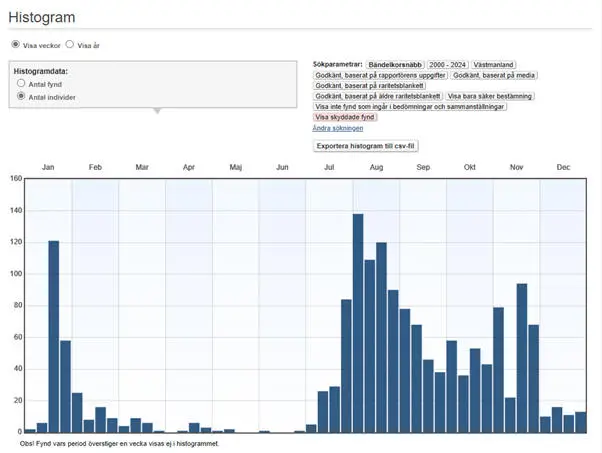
Task: Select the "Visa veckor" radio button
Action: click(15, 45)
